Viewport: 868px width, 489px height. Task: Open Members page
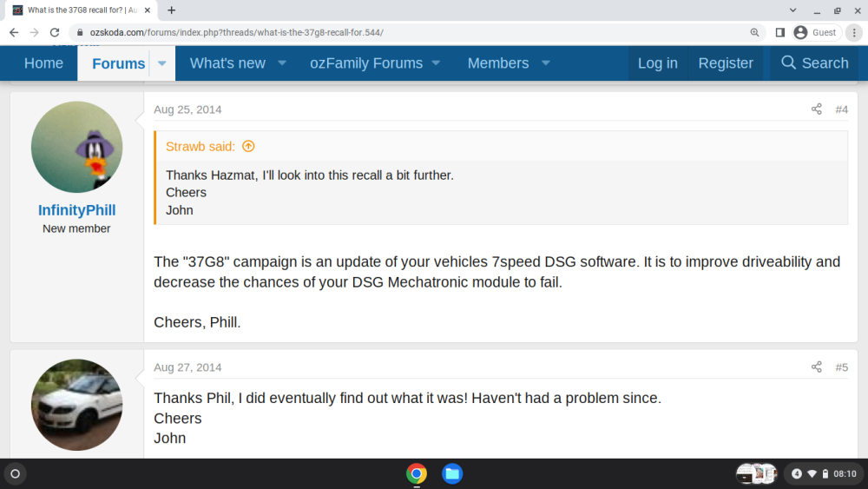click(498, 63)
